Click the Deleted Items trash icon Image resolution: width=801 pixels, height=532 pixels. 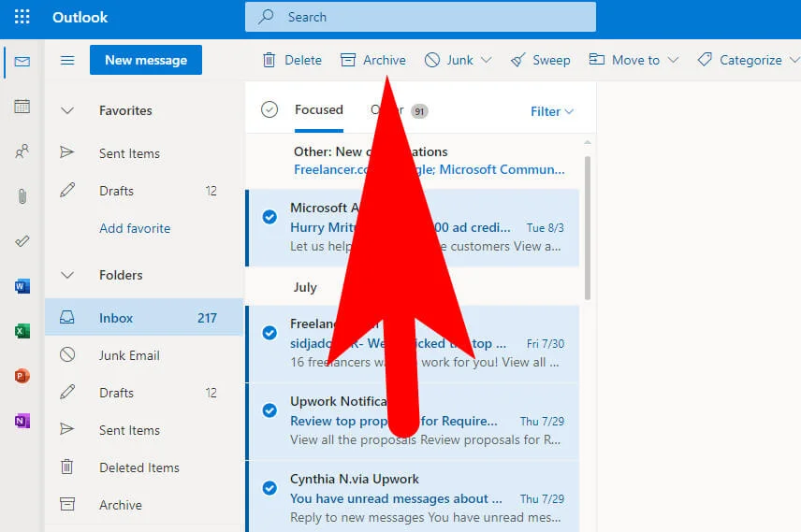[67, 467]
